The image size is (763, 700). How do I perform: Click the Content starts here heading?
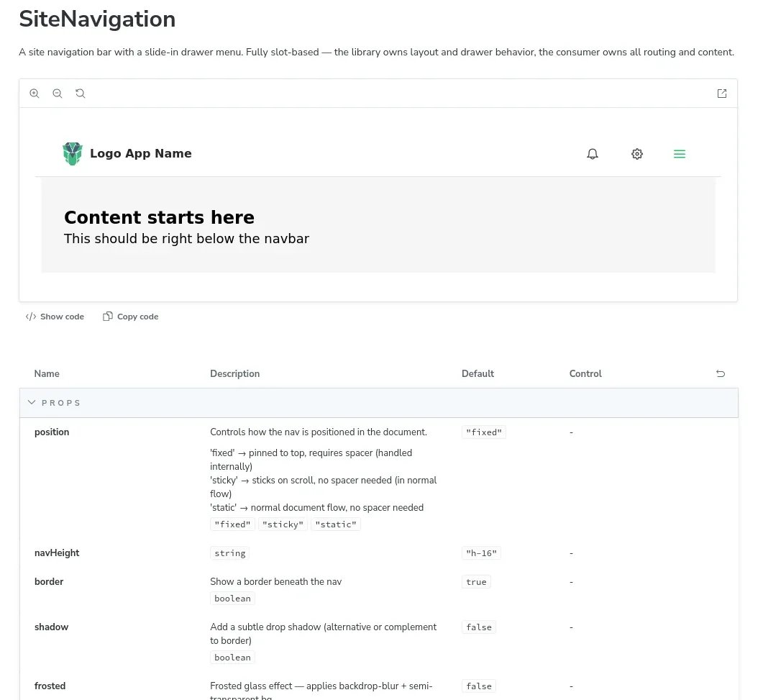[159, 217]
